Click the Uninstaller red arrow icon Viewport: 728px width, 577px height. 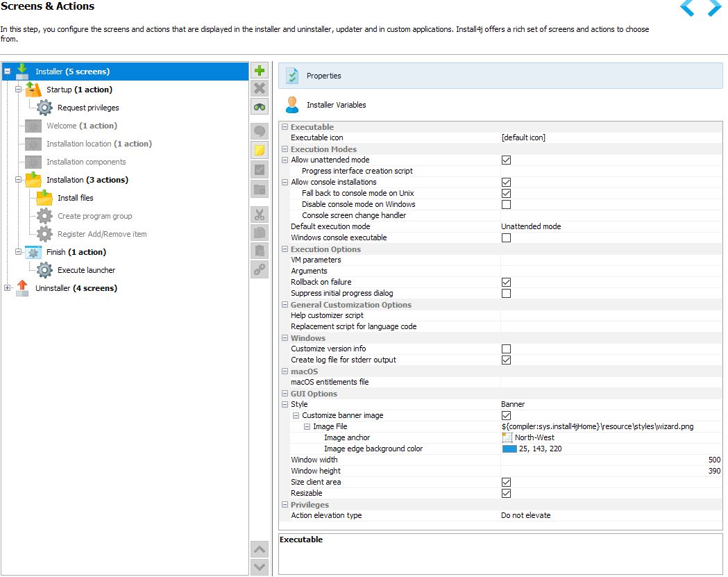coord(22,288)
